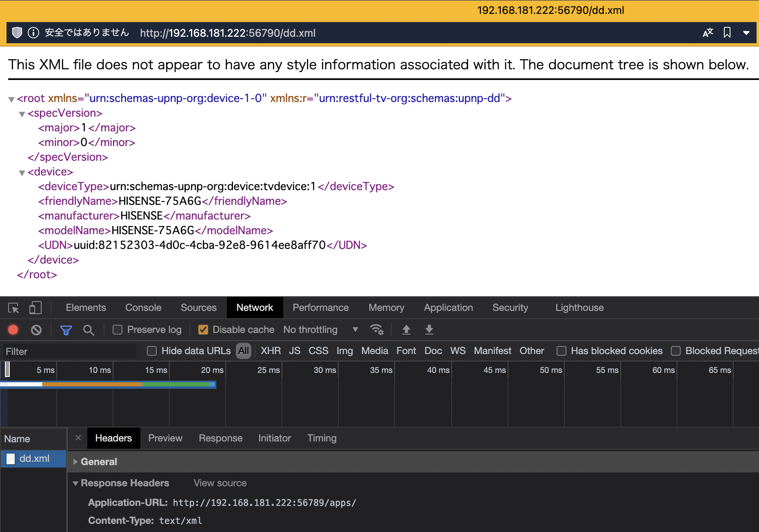The height and width of the screenshot is (532, 759).
Task: Filter requests by Img type
Action: pyautogui.click(x=345, y=351)
